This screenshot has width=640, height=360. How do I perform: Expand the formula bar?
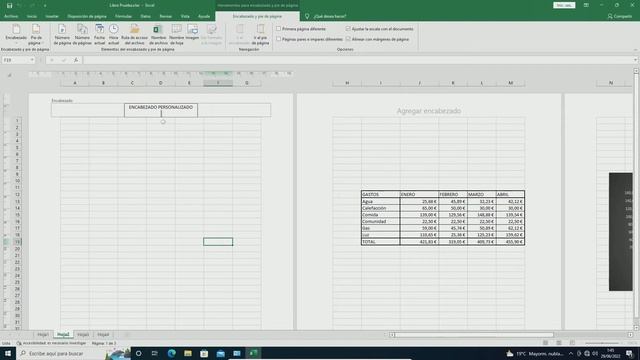[x=635, y=60]
